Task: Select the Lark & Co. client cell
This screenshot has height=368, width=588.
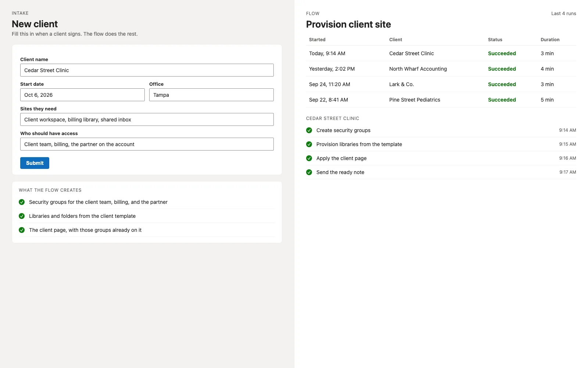Action: coord(401,84)
